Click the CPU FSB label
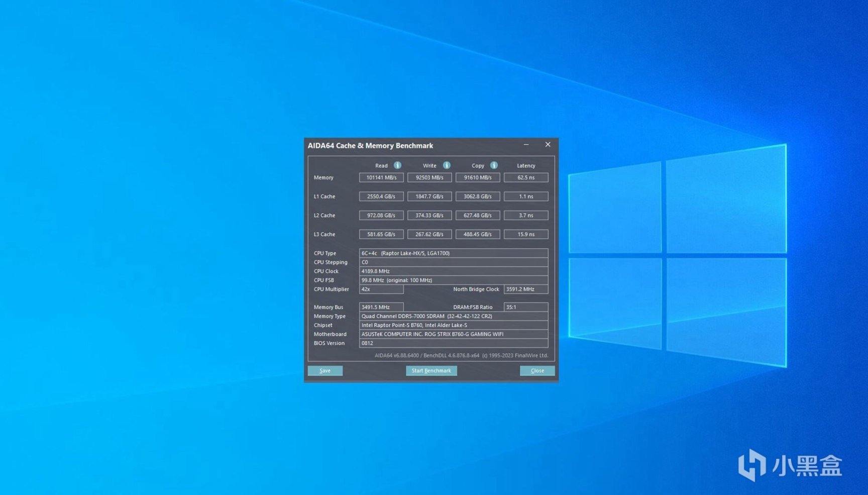 [x=324, y=280]
